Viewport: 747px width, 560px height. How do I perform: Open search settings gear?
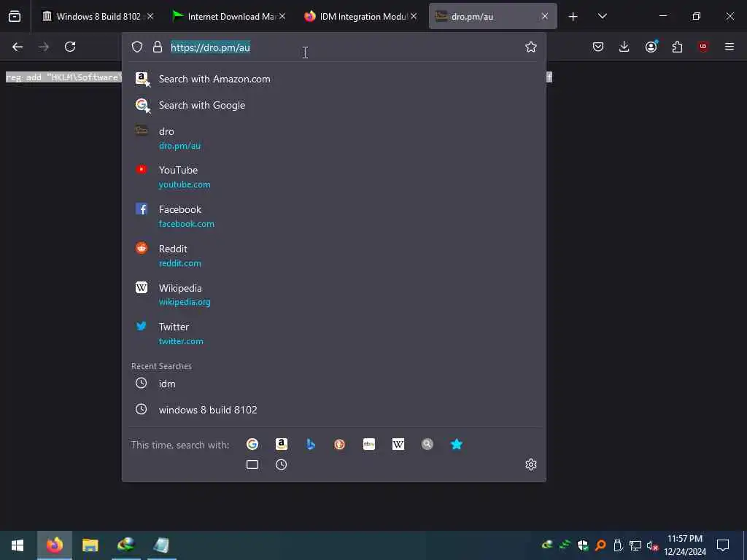(x=531, y=464)
